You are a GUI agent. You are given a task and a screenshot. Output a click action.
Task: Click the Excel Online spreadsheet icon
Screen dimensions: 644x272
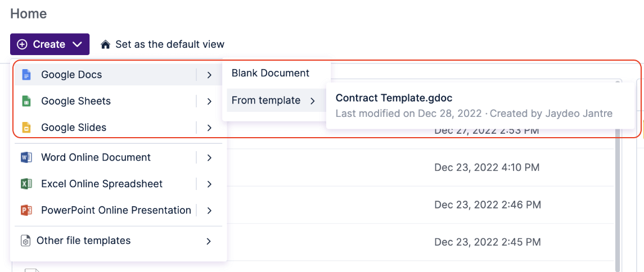coord(26,184)
